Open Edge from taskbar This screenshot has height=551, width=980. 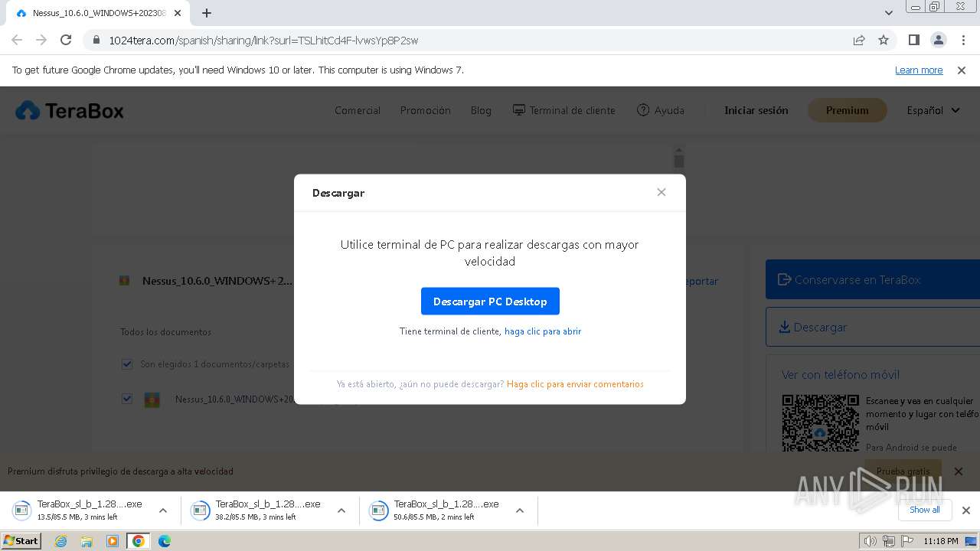coord(165,541)
